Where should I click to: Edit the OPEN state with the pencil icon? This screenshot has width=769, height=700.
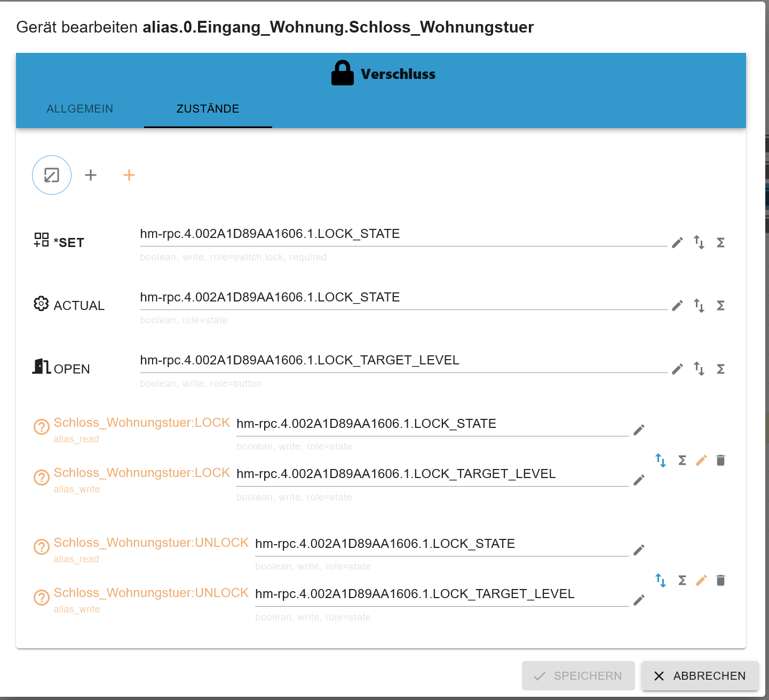click(677, 369)
